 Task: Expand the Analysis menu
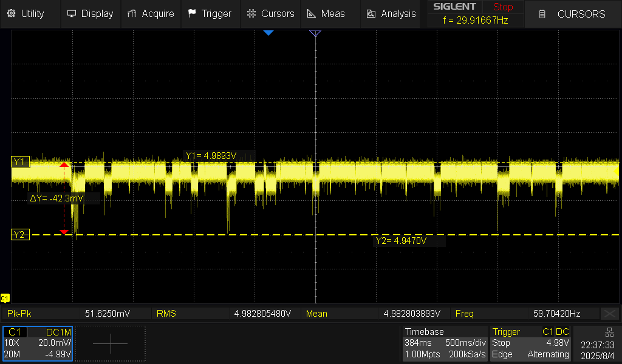click(391, 13)
